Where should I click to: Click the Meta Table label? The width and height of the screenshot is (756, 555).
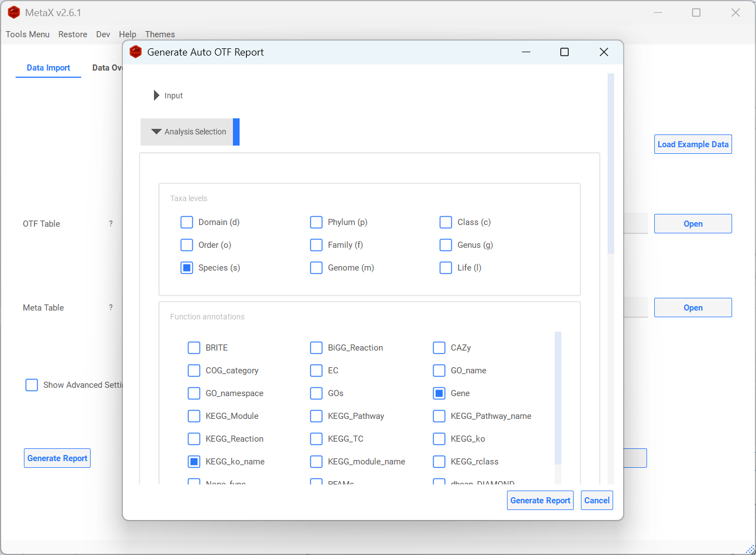[43, 308]
